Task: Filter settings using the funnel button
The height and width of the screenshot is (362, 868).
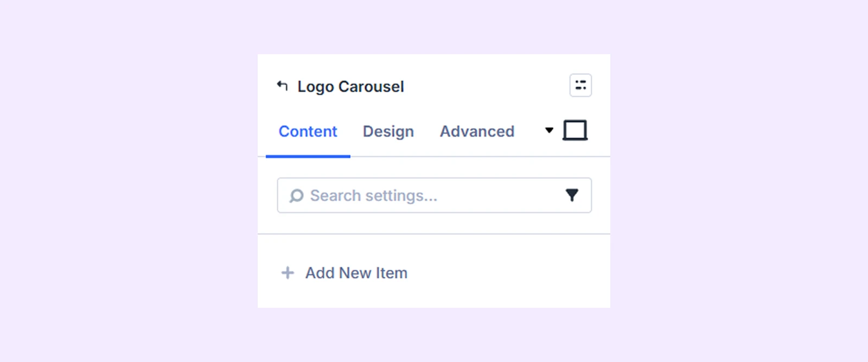Action: 572,195
